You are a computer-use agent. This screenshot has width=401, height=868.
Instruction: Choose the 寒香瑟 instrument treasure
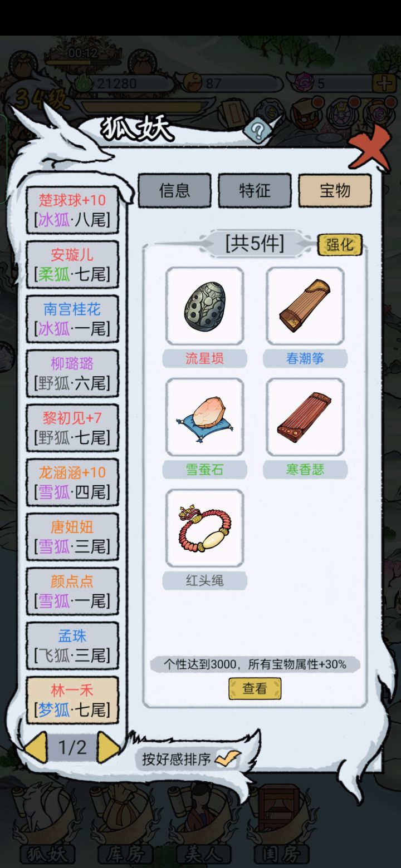tap(305, 417)
